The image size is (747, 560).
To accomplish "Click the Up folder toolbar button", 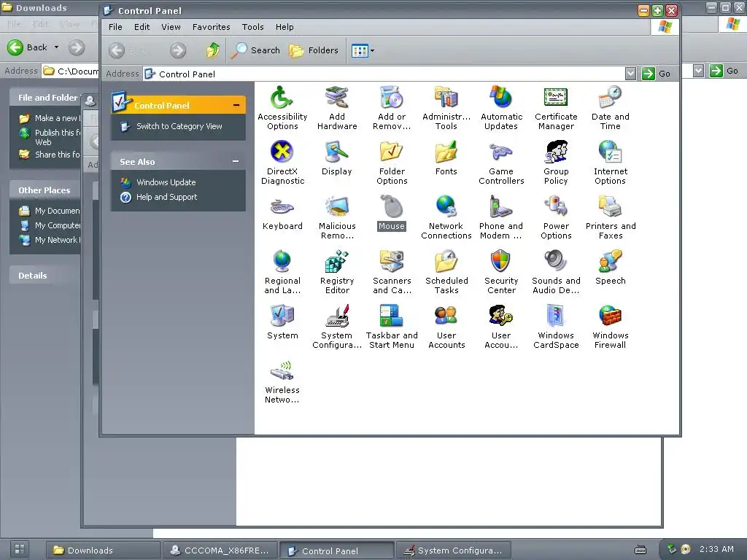I will [x=212, y=50].
